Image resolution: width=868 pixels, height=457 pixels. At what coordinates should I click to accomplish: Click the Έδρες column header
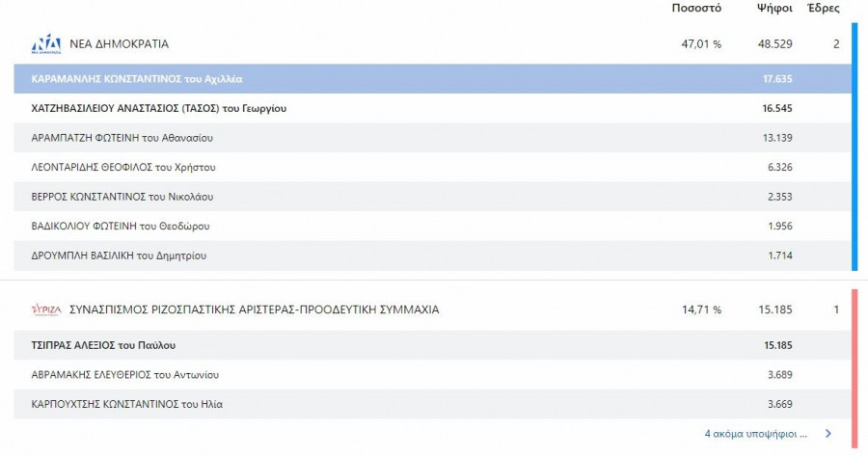pos(826,9)
